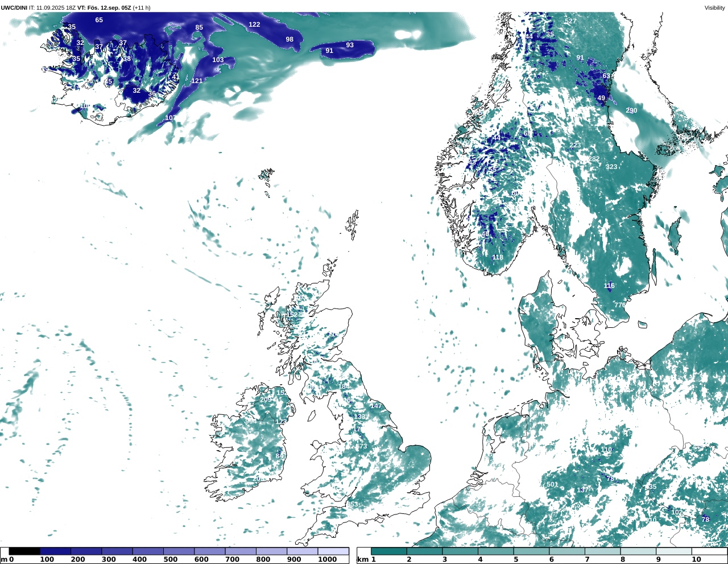
Task: Click the '(+11 h)' forecast offset
Action: click(142, 7)
